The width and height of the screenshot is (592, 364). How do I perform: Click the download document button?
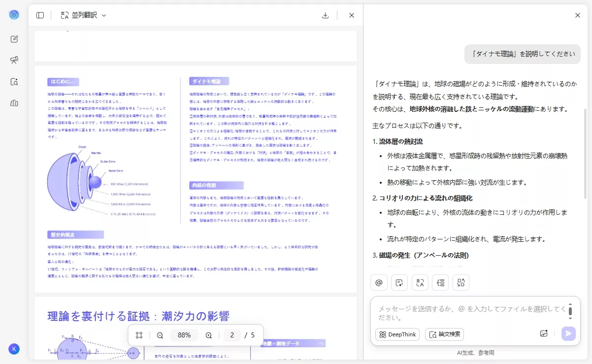[325, 15]
